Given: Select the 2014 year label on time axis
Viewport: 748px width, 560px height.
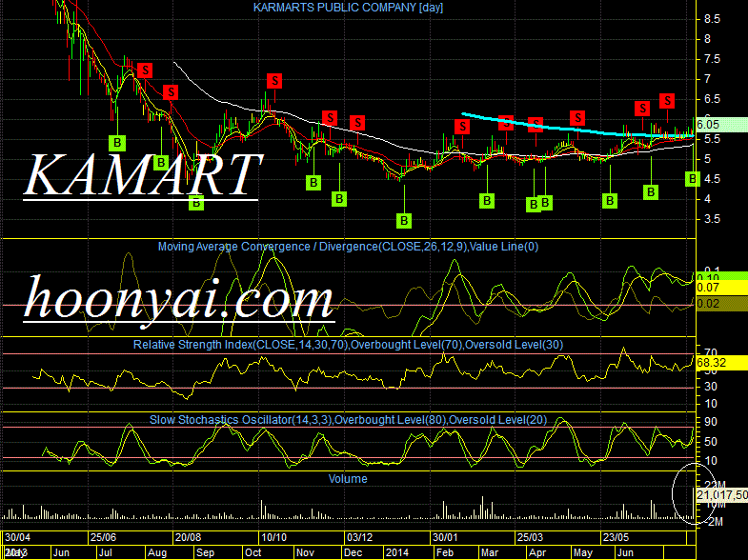Looking at the screenshot, I should (x=397, y=552).
